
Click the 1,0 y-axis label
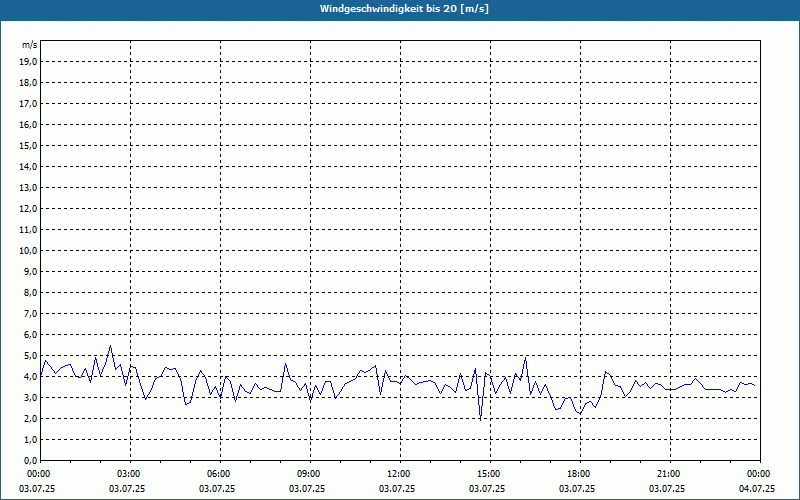(30, 440)
